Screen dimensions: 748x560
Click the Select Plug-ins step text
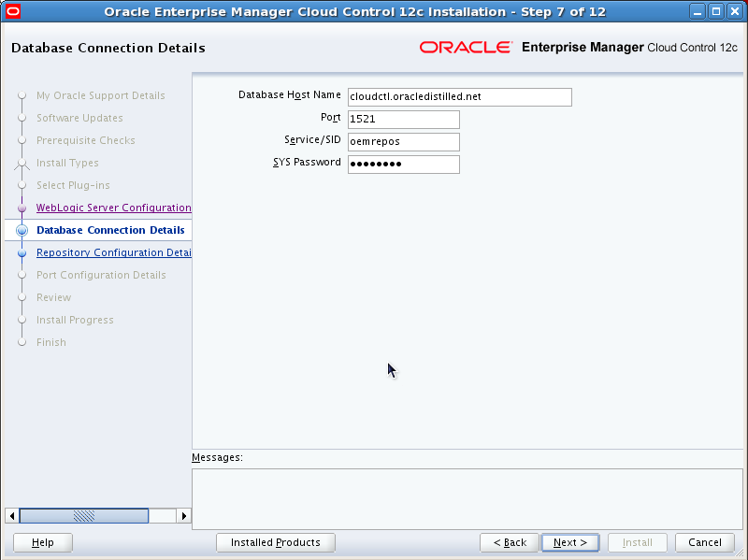(x=73, y=185)
